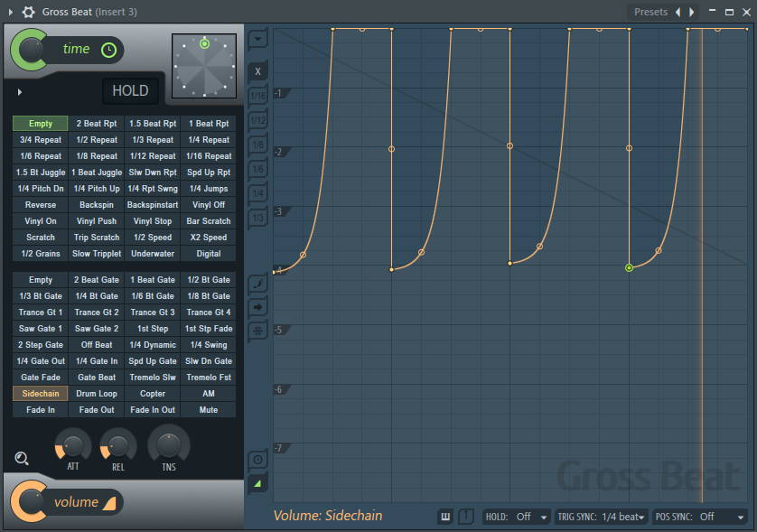
Task: Choose the Trance Gt 1 volume preset
Action: [41, 313]
